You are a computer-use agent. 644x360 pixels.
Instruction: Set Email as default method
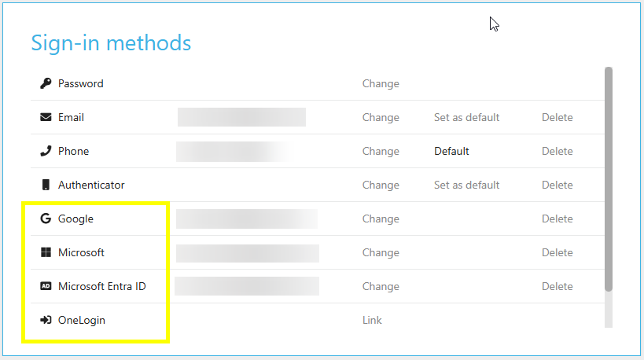466,117
